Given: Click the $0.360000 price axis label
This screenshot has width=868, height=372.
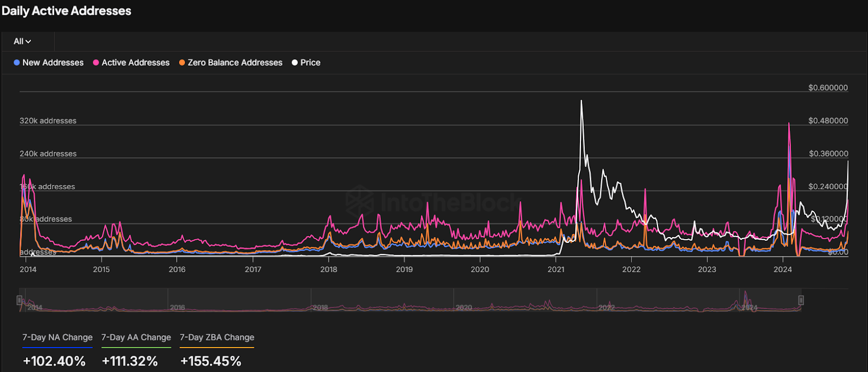Looking at the screenshot, I should point(828,154).
